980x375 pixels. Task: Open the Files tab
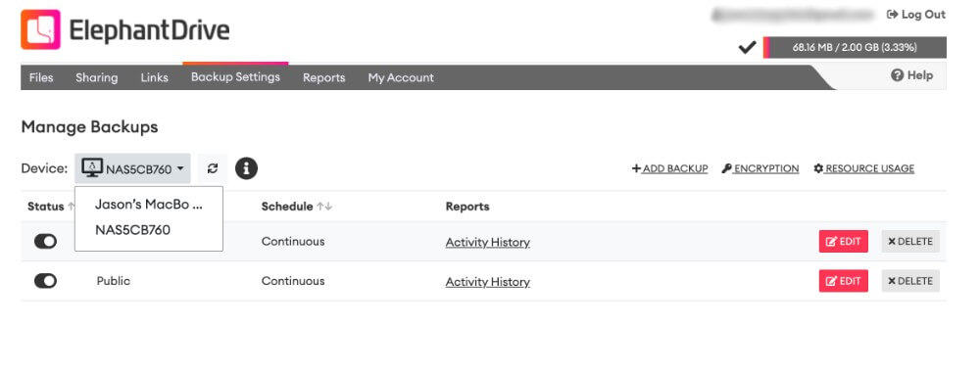41,77
